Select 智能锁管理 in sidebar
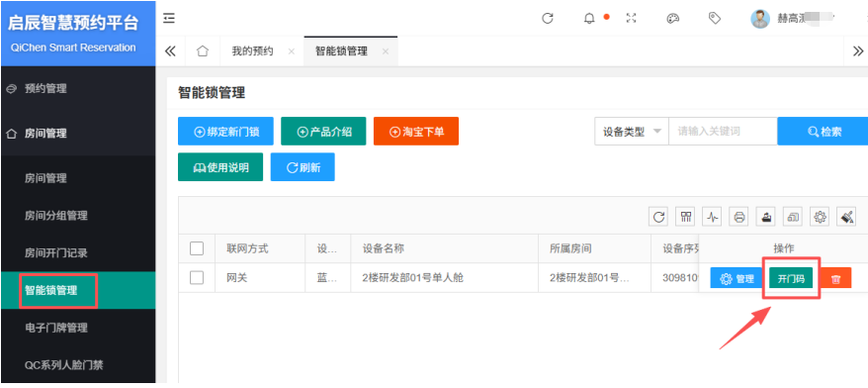868x388 pixels. click(78, 290)
